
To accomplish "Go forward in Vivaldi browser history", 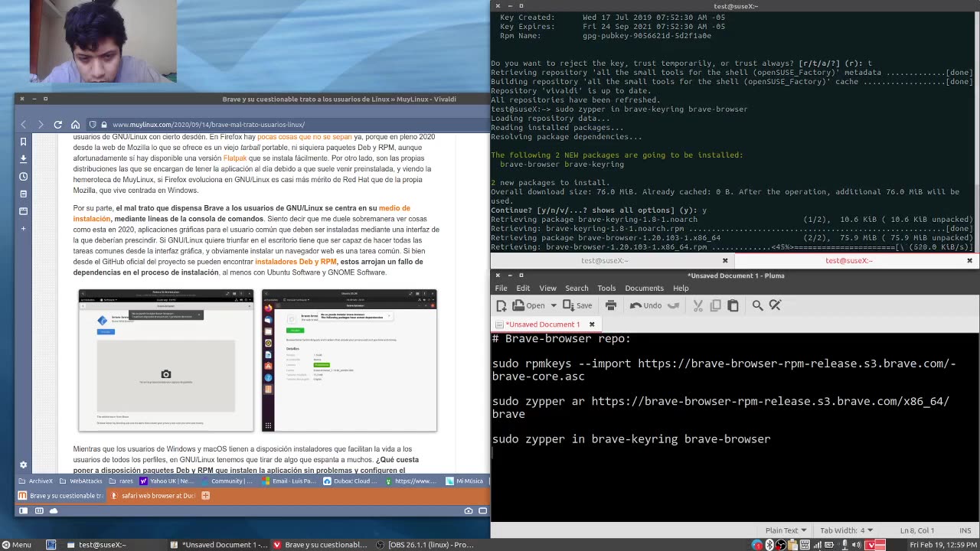I will (x=40, y=125).
